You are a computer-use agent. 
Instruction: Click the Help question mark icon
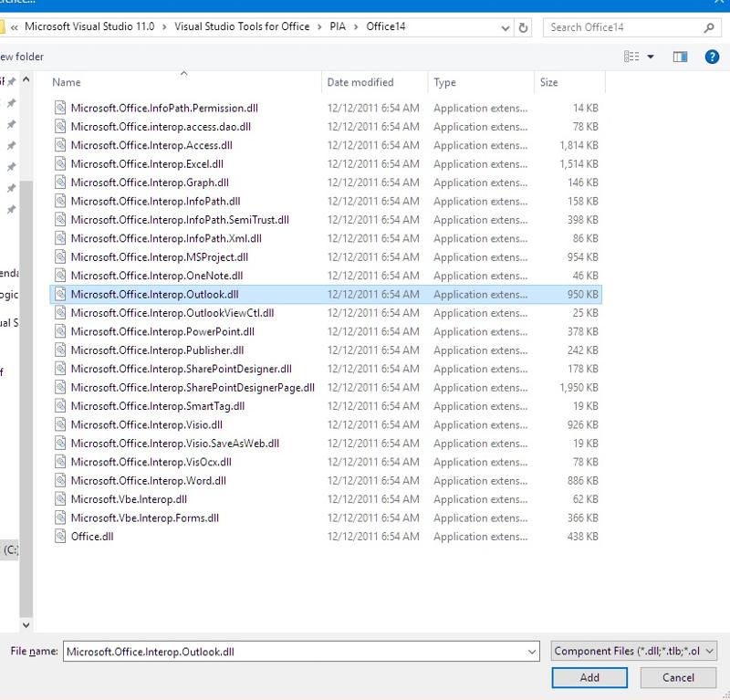[712, 57]
